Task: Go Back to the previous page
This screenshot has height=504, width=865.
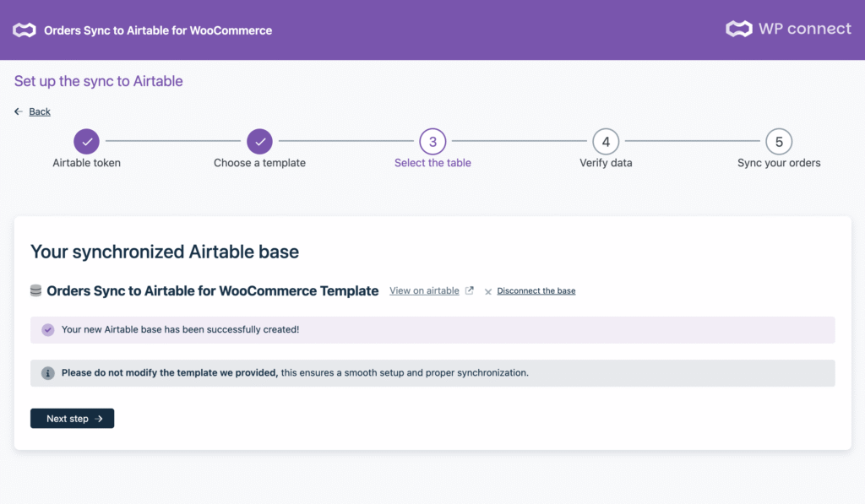Action: pyautogui.click(x=39, y=111)
